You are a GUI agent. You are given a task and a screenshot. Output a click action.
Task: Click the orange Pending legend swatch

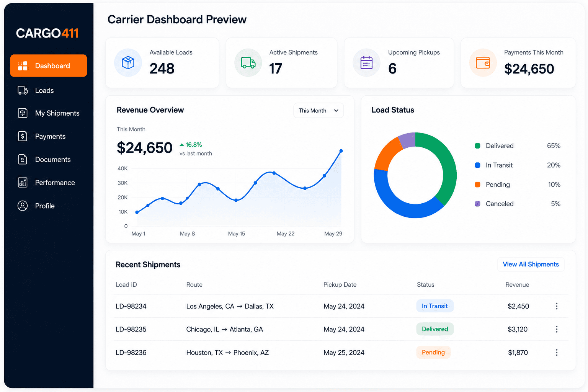coord(477,185)
